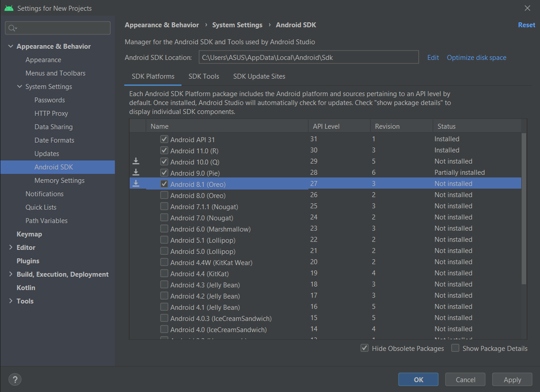Open the Kotlin settings
Viewport: 540px width, 392px height.
pyautogui.click(x=26, y=288)
